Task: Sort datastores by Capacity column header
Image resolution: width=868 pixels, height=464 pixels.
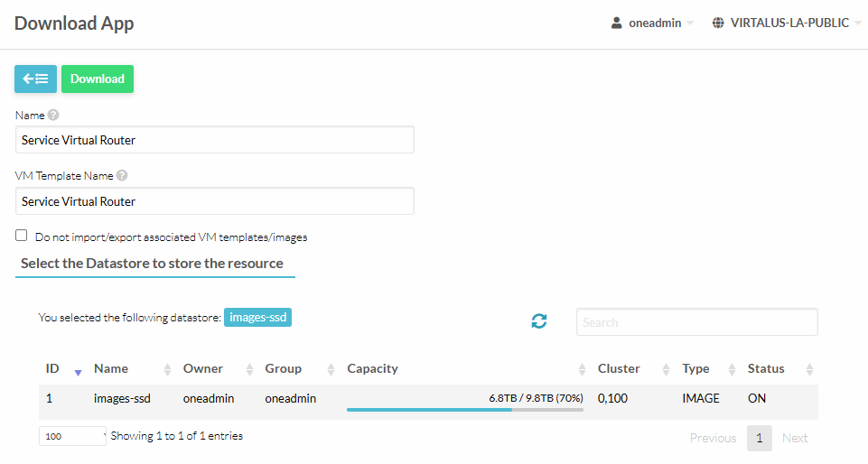Action: 372,369
